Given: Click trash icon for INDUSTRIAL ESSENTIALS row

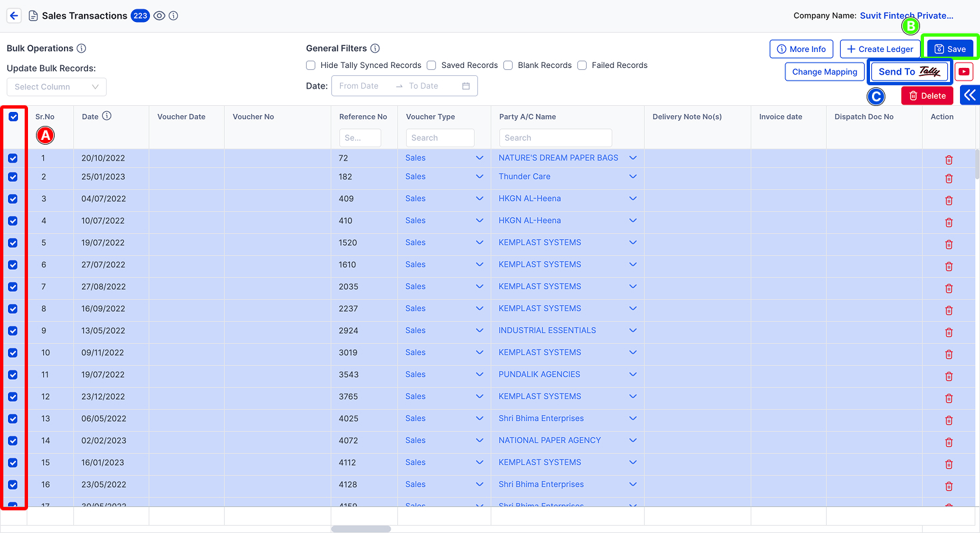Looking at the screenshot, I should pyautogui.click(x=949, y=332).
